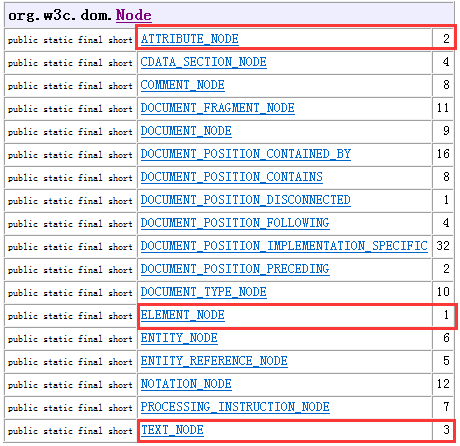This screenshot has width=460, height=446.
Task: Select the modifier text in the TEXT_NODE row
Action: coord(70,431)
